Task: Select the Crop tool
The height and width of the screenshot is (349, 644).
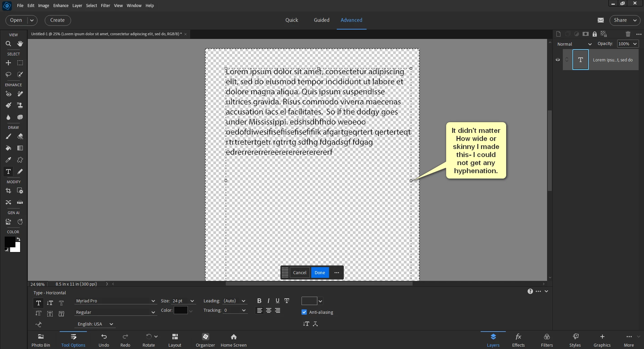Action: click(8, 191)
